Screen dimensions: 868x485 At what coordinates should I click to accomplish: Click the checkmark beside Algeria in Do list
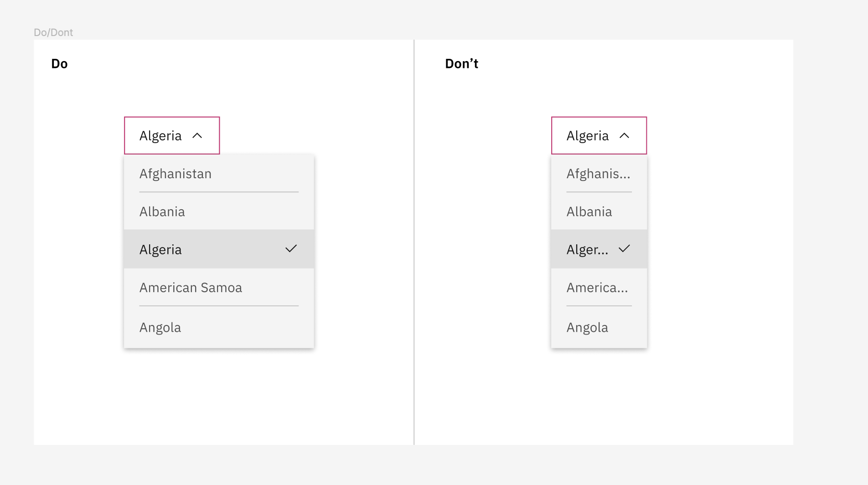point(291,249)
